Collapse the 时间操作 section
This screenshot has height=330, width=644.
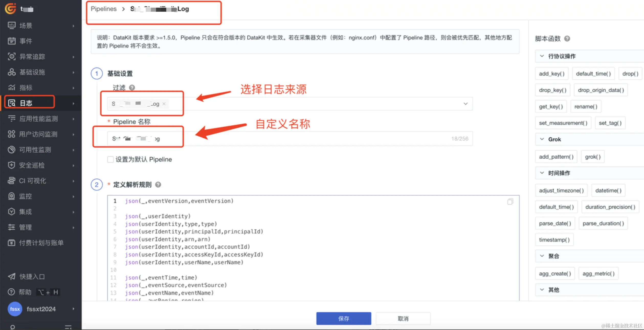(x=542, y=173)
